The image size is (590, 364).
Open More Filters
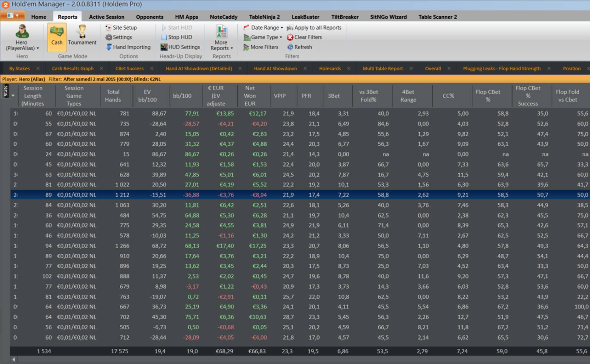click(x=261, y=47)
